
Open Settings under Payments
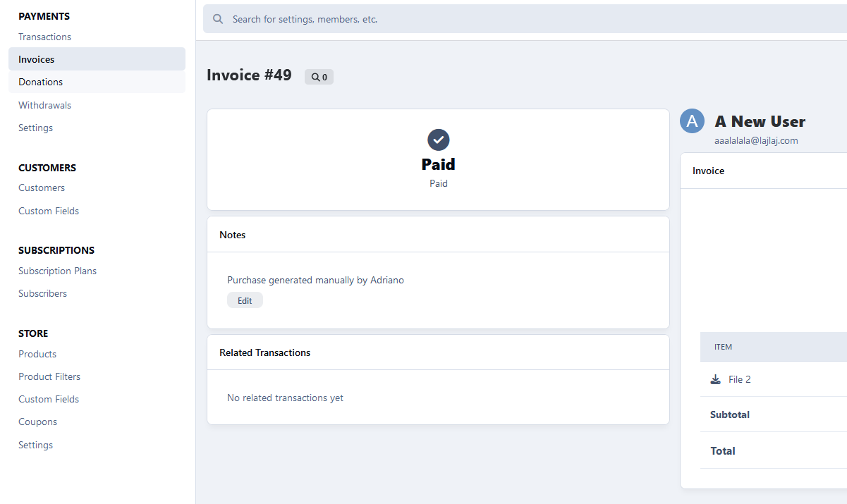pos(35,128)
